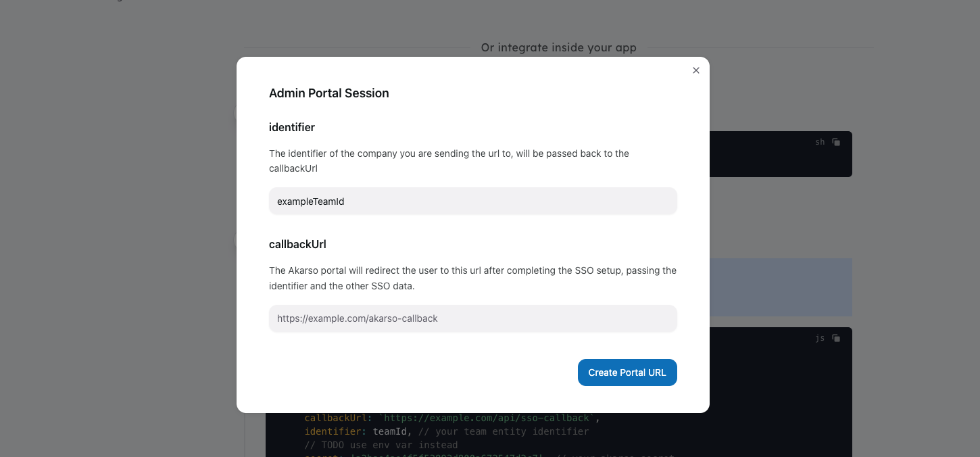Click into the callbackUrl input field
This screenshot has width=980, height=457.
472,318
